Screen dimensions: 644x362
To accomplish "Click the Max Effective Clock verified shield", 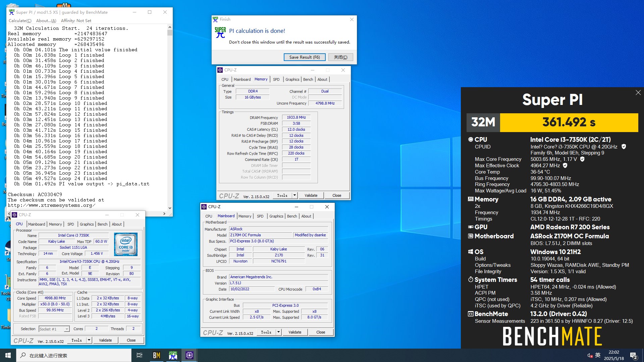I will (x=565, y=166).
